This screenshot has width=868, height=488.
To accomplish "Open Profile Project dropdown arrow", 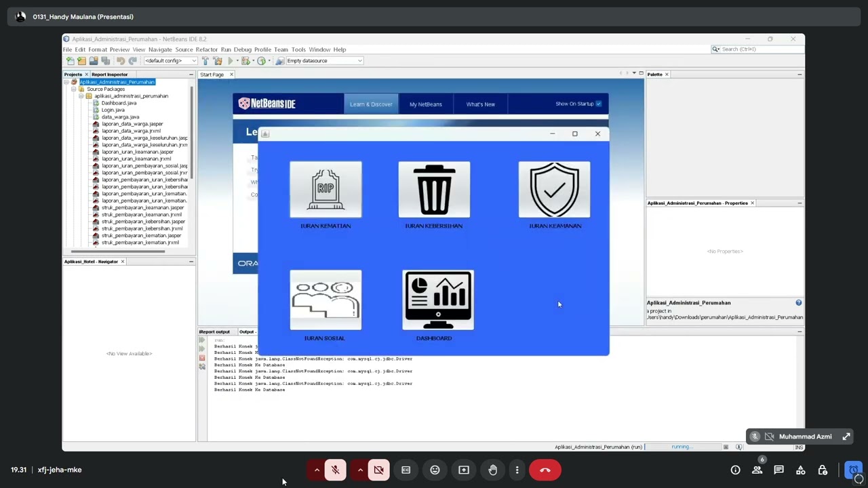I will coord(269,61).
